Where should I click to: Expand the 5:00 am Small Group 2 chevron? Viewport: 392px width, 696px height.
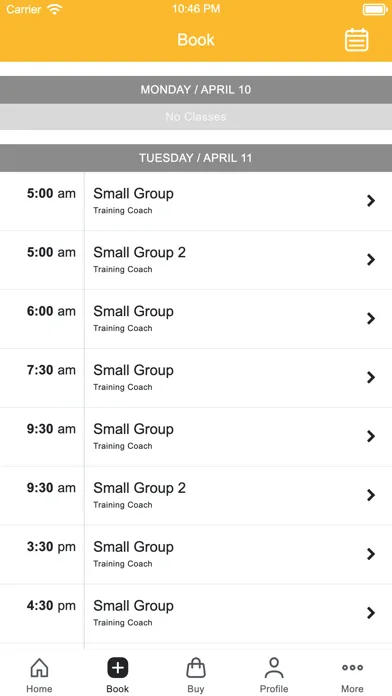pyautogui.click(x=371, y=260)
